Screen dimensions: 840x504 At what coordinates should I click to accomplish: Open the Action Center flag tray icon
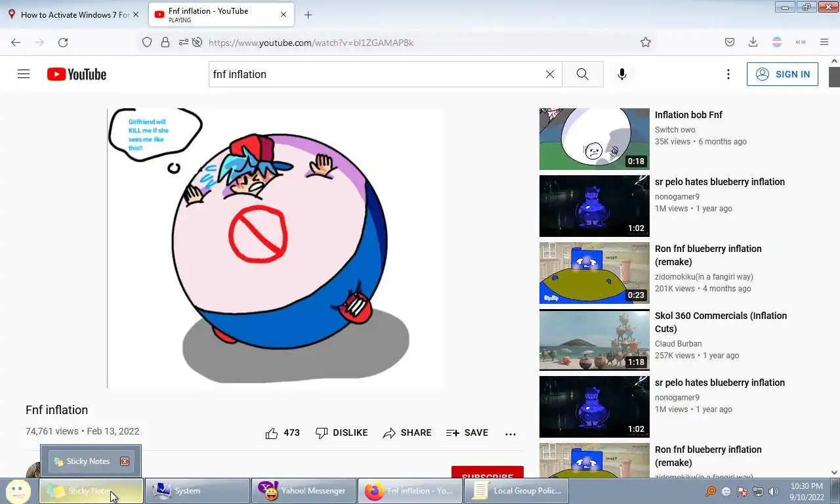(742, 492)
